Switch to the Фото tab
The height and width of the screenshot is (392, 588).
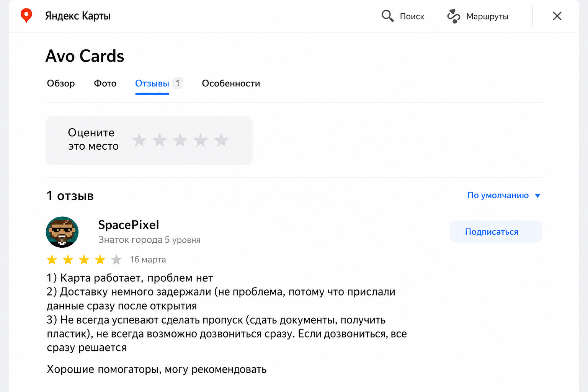pyautogui.click(x=105, y=83)
